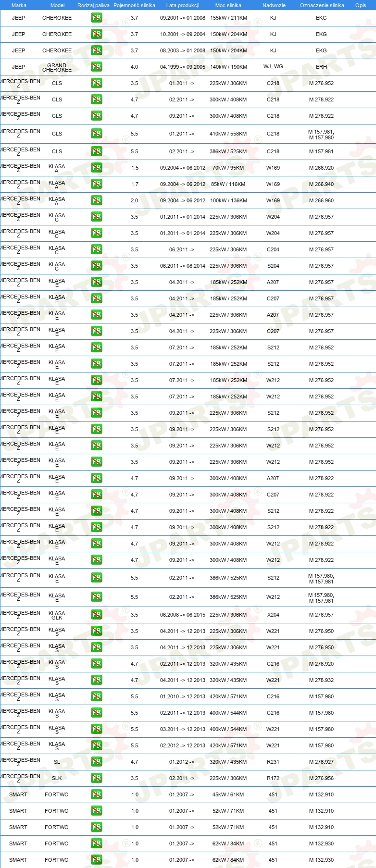This screenshot has width=376, height=868.
Task: Click fuel icon in Klasa E A207 4.7 row
Action: point(96,478)
